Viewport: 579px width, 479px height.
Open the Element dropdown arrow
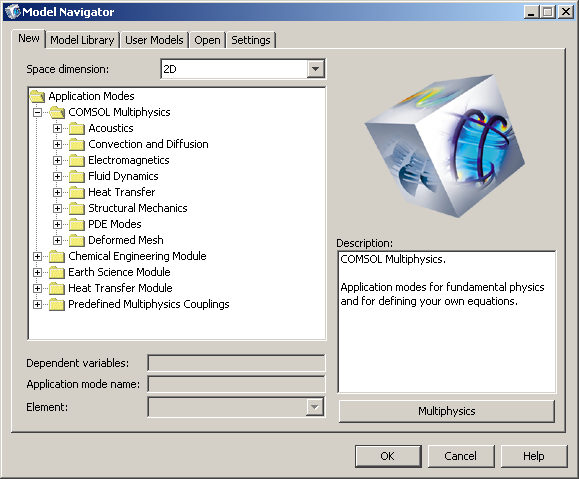point(315,407)
